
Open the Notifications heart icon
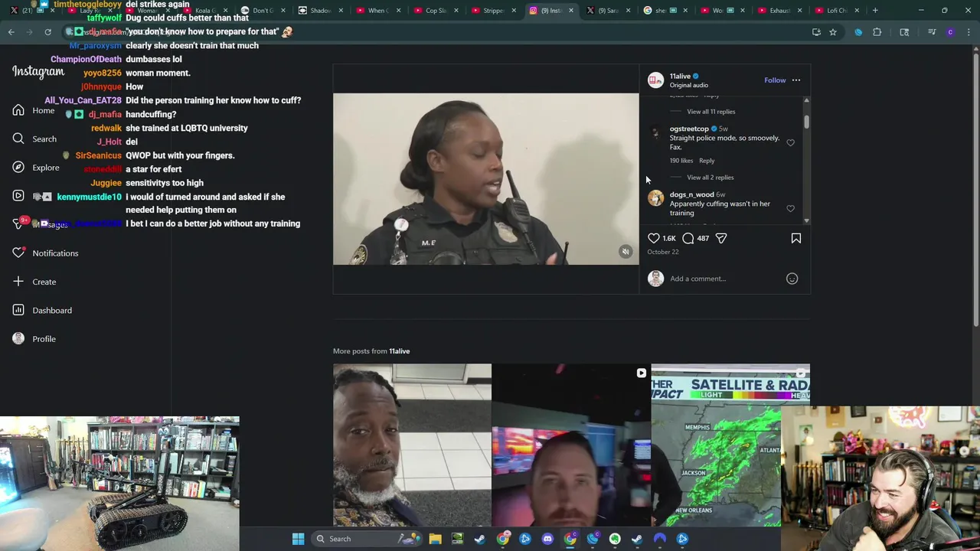click(18, 253)
